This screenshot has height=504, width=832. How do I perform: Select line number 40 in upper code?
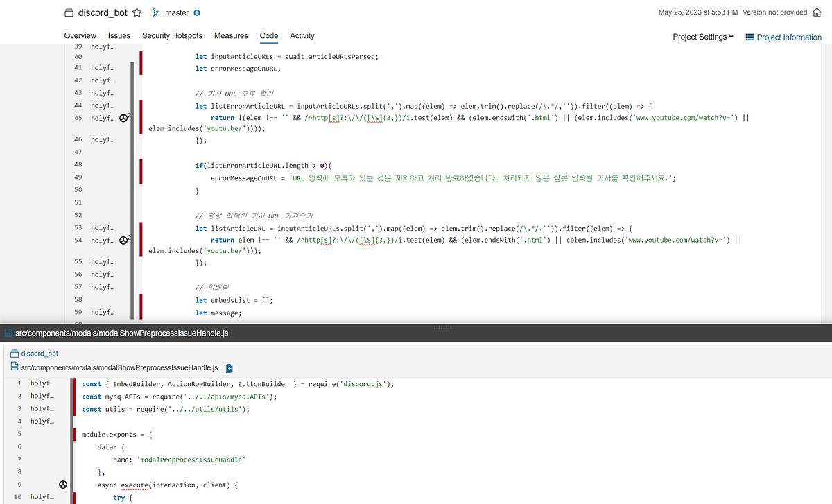[x=78, y=55]
